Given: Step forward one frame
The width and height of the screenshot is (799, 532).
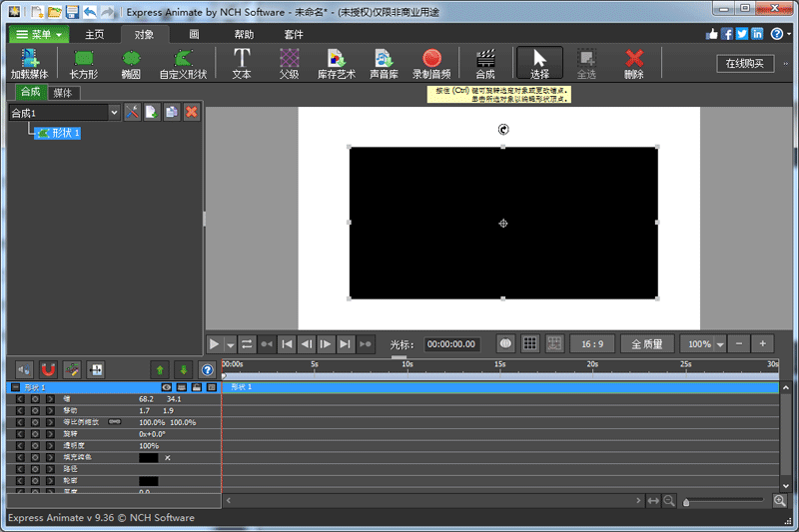Looking at the screenshot, I should click(326, 344).
